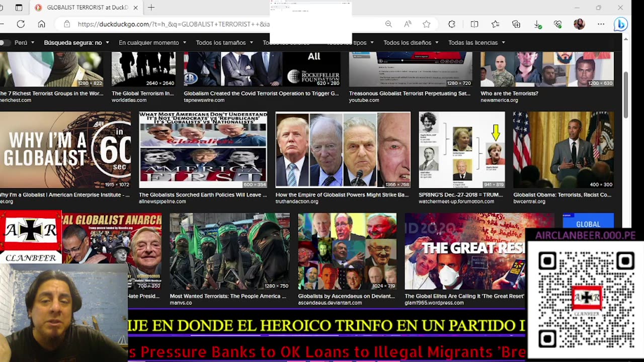Viewport: 644px width, 362px height.
Task: Open The Global Elites Great Reset title
Action: tap(464, 297)
